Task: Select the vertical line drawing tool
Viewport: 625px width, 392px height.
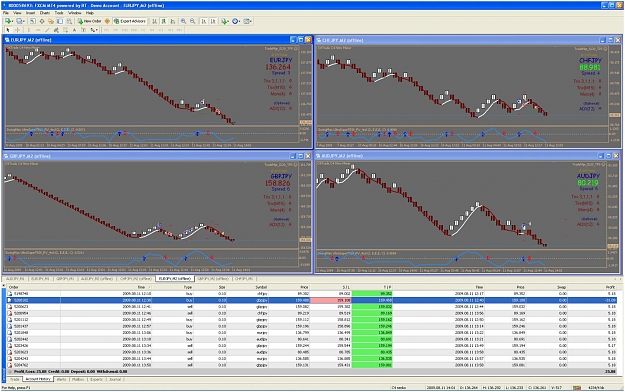Action: point(29,30)
